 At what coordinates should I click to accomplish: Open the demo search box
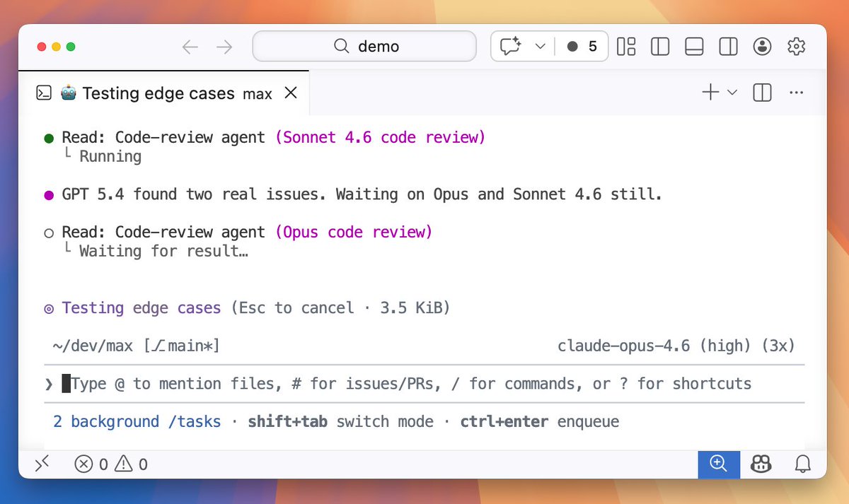[x=364, y=47]
